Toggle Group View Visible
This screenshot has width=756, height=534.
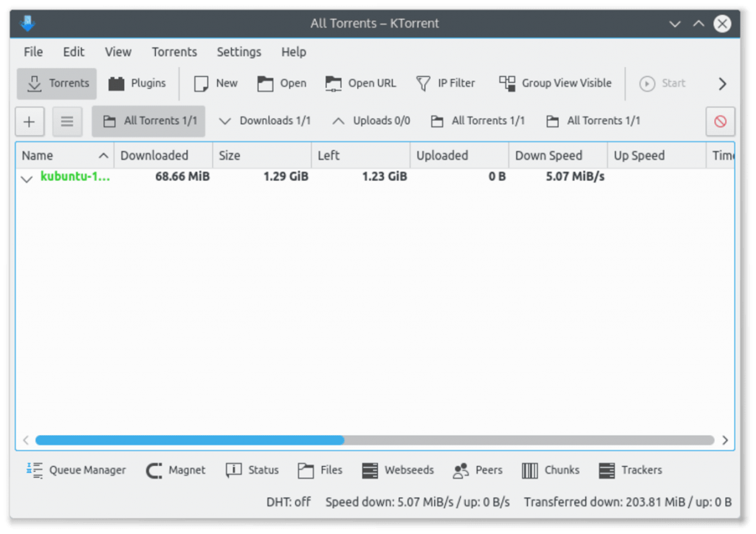(554, 83)
